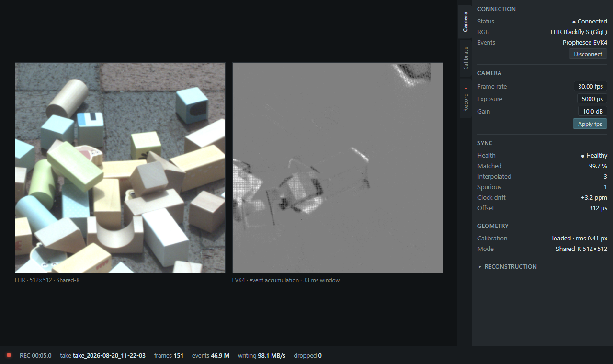
Task: Click the Spurious count value
Action: (605, 187)
